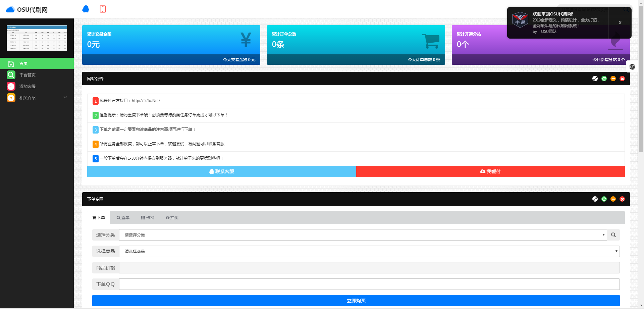Minimize the 网站公告 panel
Screen dimensions: 644x309
pyautogui.click(x=613, y=79)
